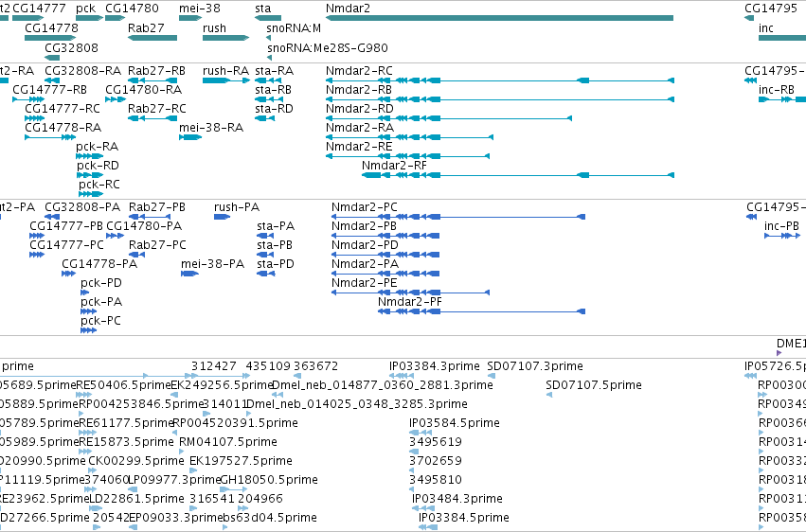Viewport: 806px width, 532px height.
Task: Select transcript pck-RD
Action: point(98,166)
